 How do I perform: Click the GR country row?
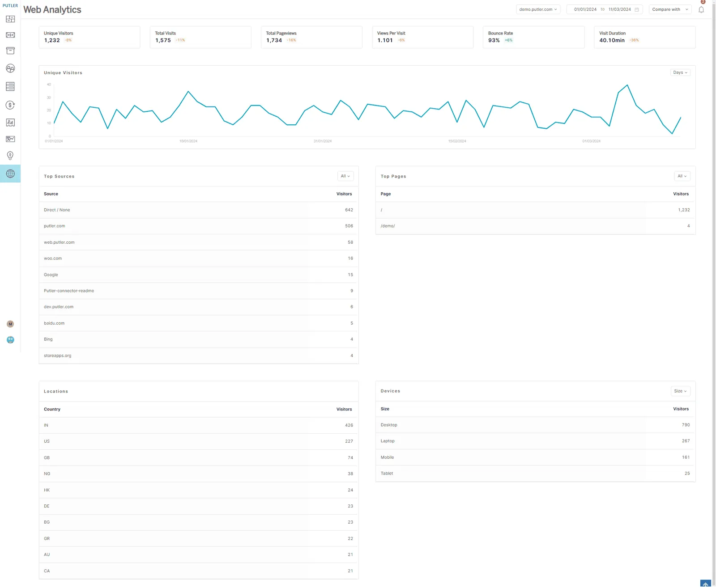click(199, 539)
